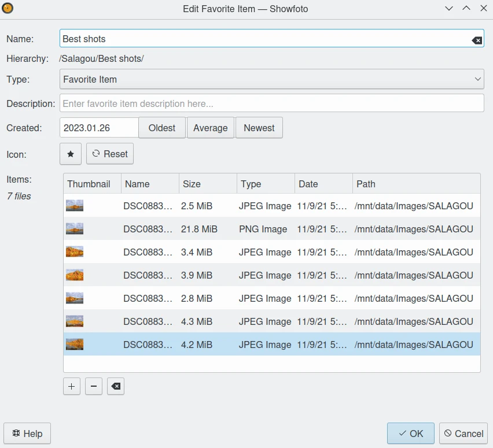Confirm changes with OK button
This screenshot has height=448, width=493.
point(410,434)
